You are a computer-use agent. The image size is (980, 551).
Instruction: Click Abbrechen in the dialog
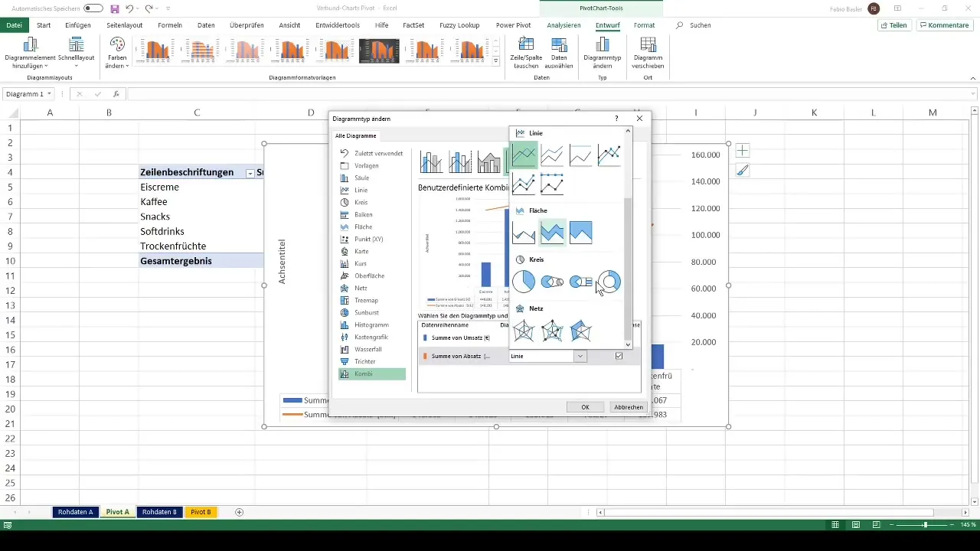coord(629,407)
